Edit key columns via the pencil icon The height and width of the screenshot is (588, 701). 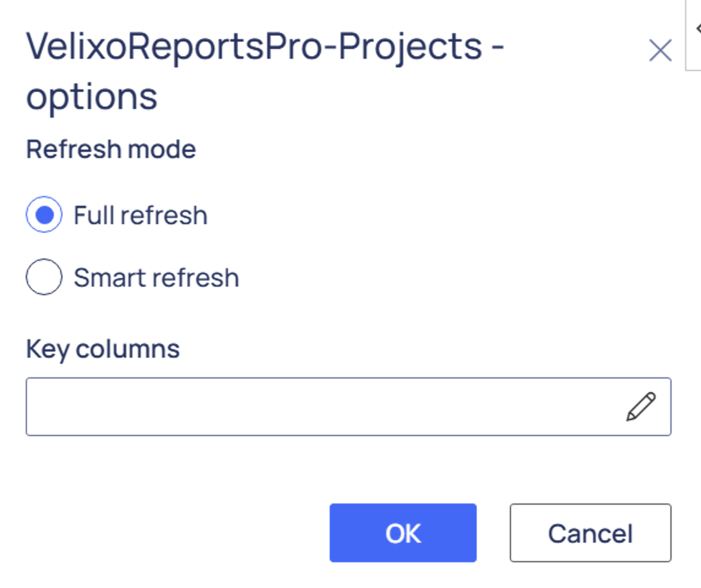[640, 407]
